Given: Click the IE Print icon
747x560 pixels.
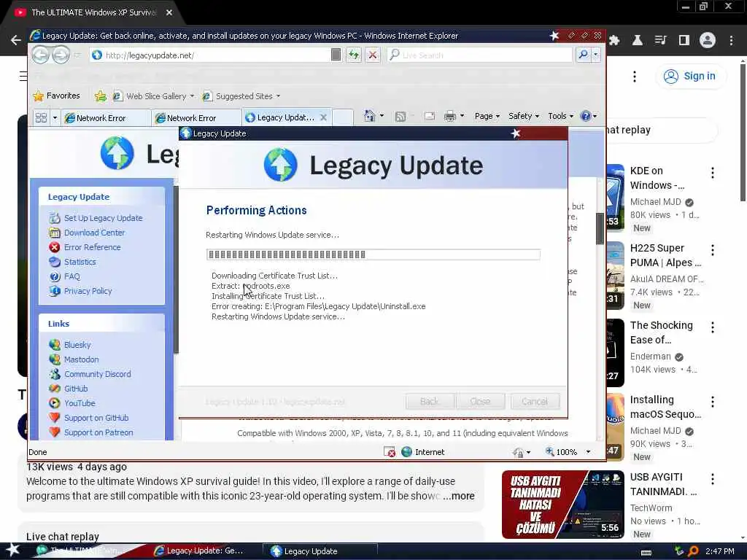Looking at the screenshot, I should click(449, 116).
